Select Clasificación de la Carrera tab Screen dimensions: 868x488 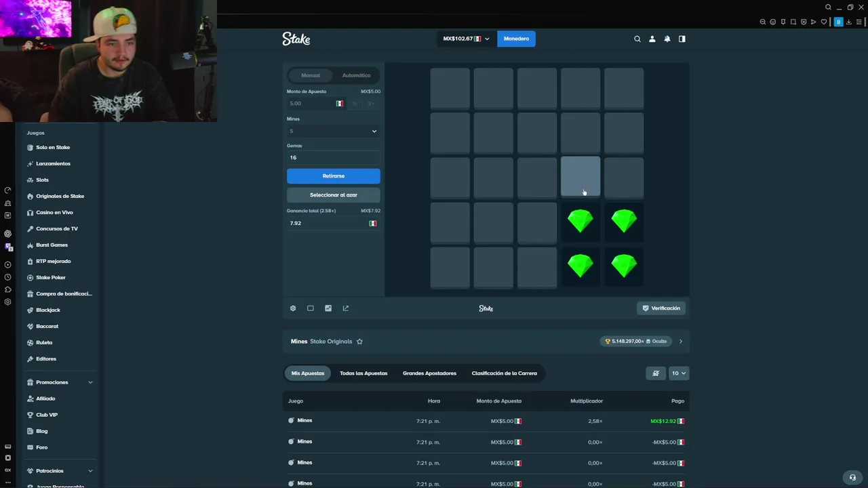(x=504, y=373)
